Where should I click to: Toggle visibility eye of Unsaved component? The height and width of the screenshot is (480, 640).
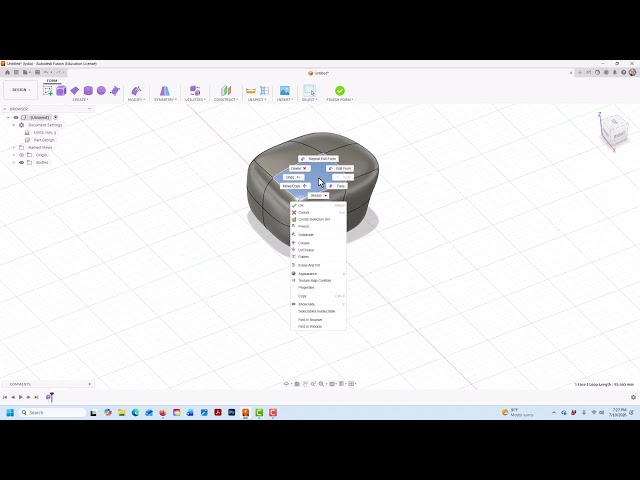click(16, 118)
